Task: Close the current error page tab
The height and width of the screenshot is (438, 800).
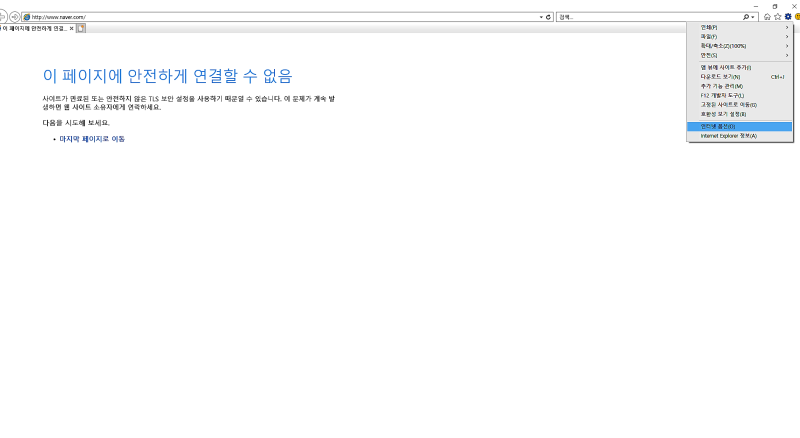Action: click(71, 29)
